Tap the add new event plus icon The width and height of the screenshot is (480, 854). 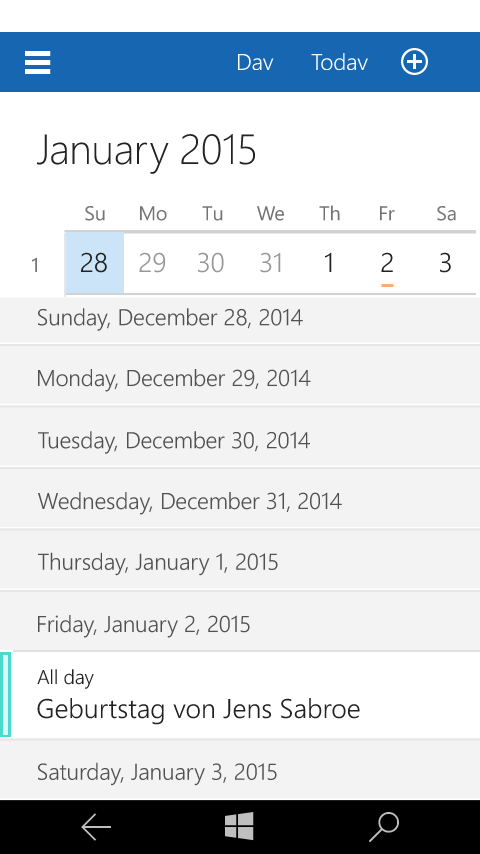tap(415, 62)
